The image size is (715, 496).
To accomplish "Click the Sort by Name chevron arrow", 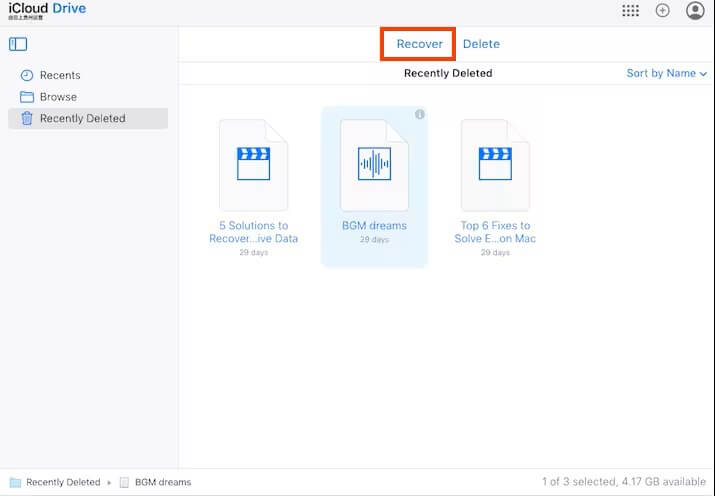I will pos(703,74).
